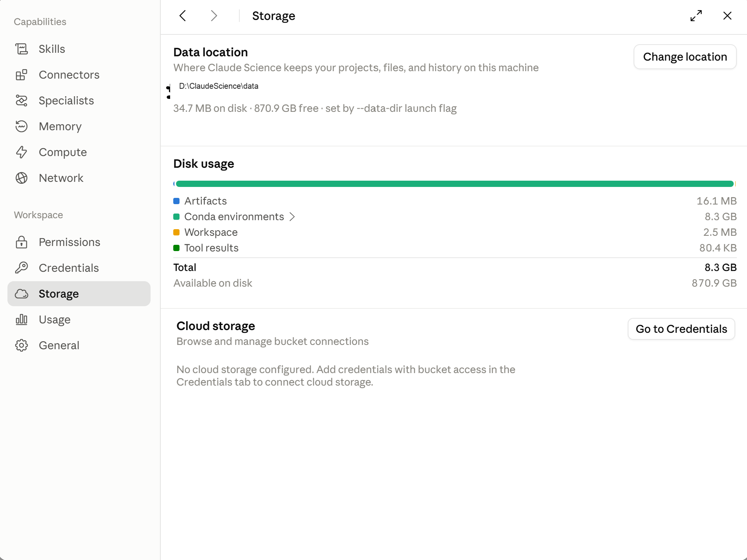Click the Workspace disk usage label
The width and height of the screenshot is (747, 560).
(x=211, y=232)
